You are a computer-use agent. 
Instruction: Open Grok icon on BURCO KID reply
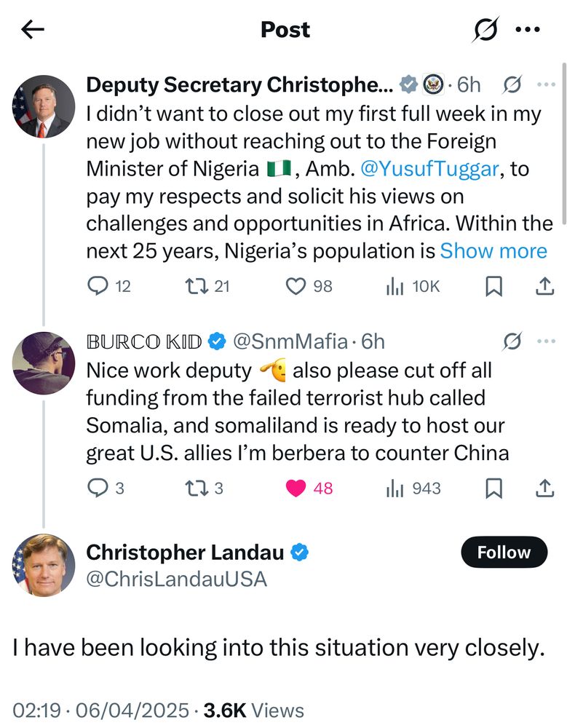point(513,341)
